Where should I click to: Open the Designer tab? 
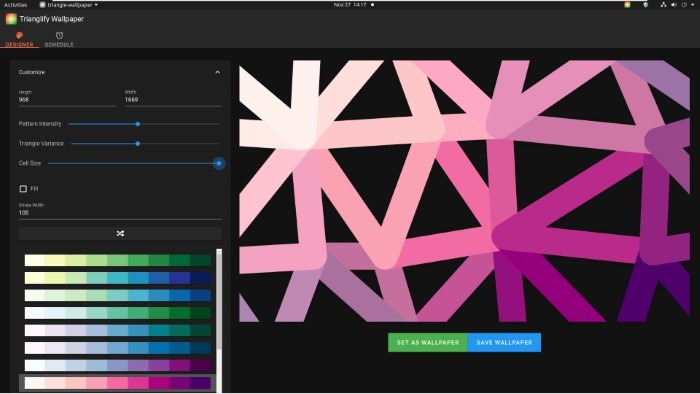click(x=19, y=39)
